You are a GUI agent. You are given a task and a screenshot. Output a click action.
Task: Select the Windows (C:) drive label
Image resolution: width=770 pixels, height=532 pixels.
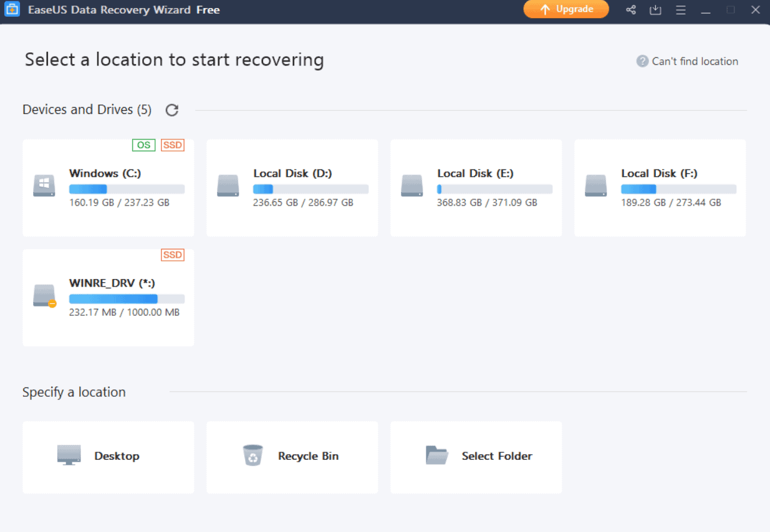click(x=105, y=173)
